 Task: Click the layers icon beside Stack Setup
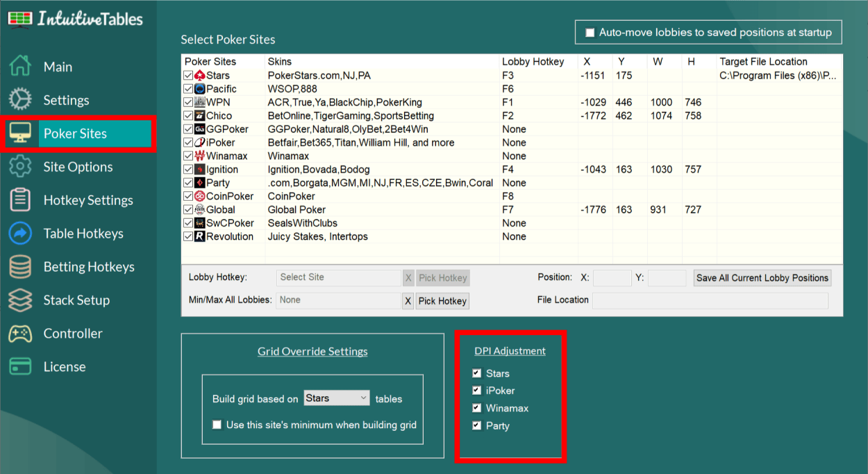point(20,300)
